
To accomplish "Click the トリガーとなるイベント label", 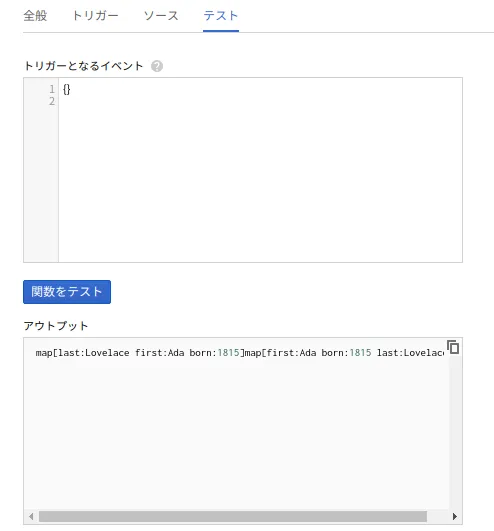I will (84, 66).
